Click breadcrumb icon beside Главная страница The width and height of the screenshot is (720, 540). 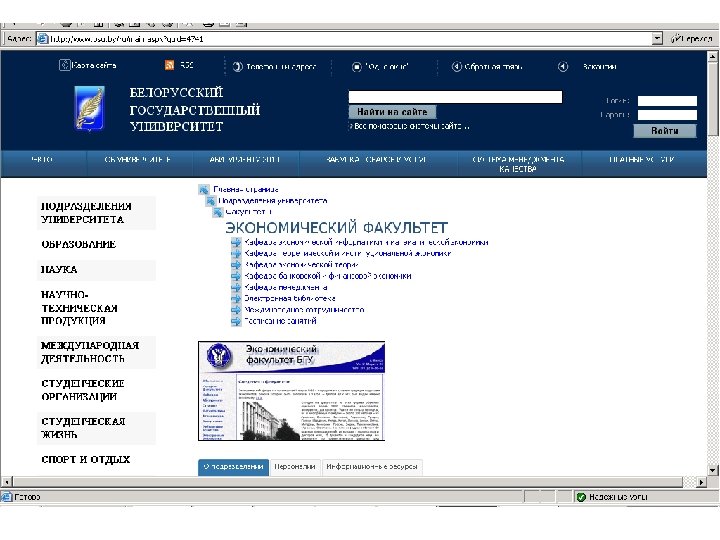pos(204,189)
